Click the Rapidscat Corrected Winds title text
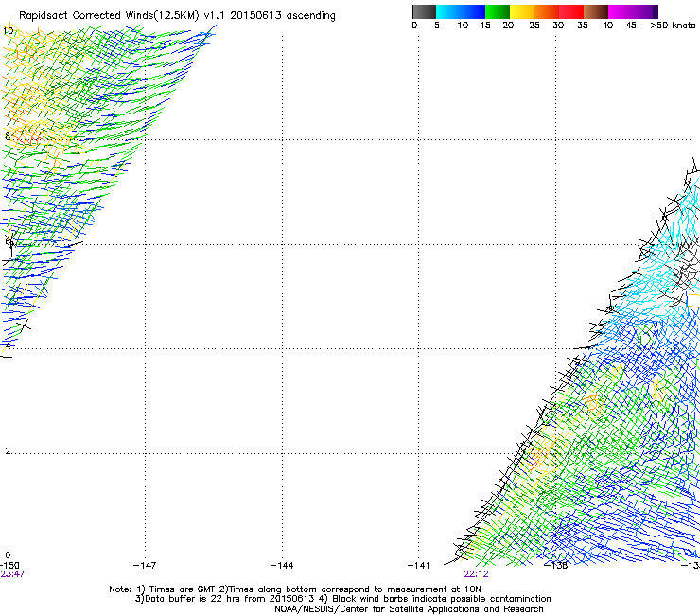 point(177,16)
